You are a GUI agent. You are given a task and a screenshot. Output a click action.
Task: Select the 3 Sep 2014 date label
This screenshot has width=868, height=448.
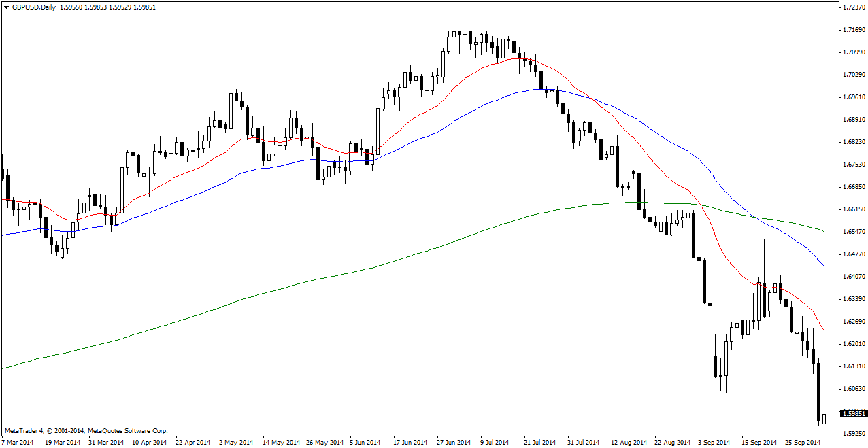pyautogui.click(x=716, y=442)
